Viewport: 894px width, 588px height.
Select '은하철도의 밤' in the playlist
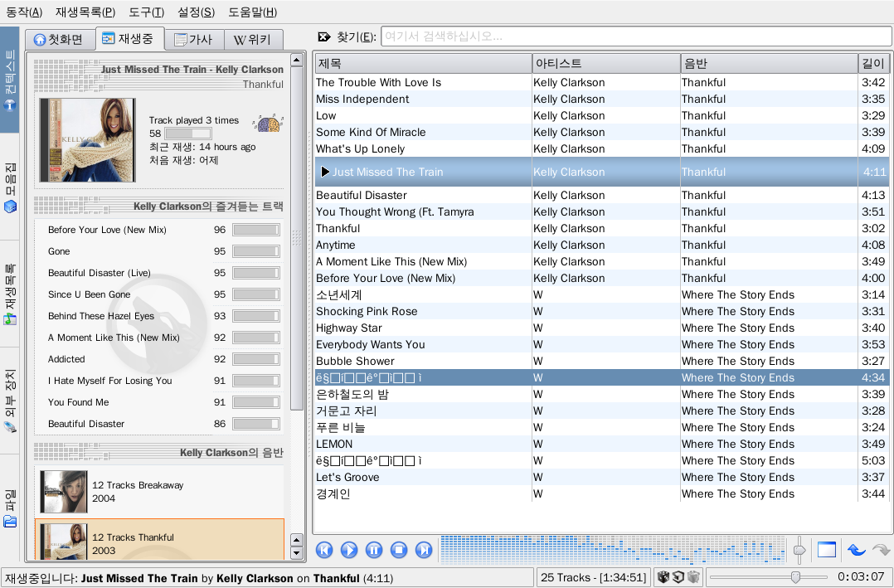[602, 394]
